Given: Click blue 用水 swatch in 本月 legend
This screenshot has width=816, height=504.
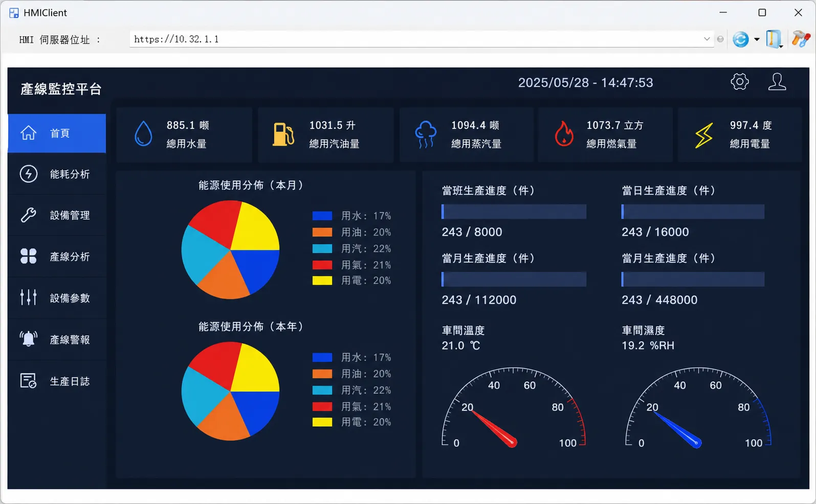Looking at the screenshot, I should (x=322, y=216).
